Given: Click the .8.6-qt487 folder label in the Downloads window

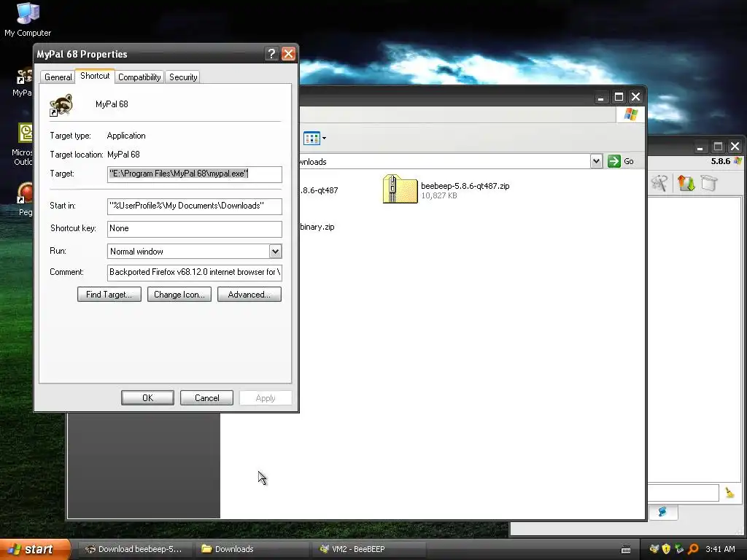Looking at the screenshot, I should [320, 190].
